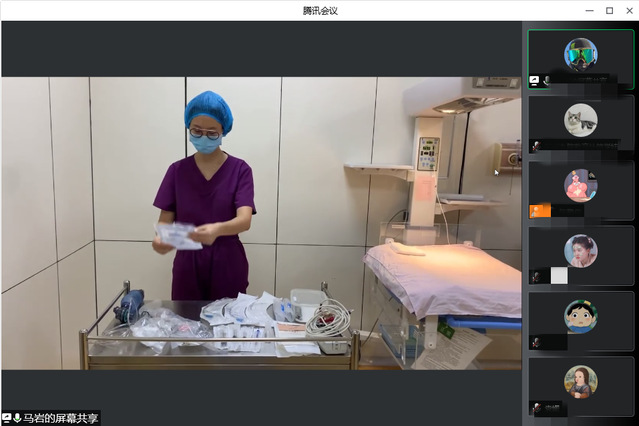Maximize the 腾讯会议 window
Image resolution: width=639 pixels, height=426 pixels.
pyautogui.click(x=608, y=10)
